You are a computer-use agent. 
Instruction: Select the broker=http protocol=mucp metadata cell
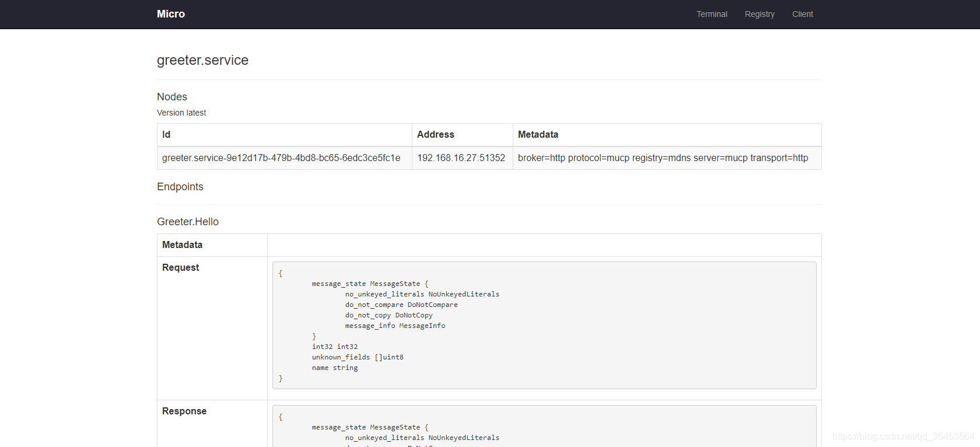[667, 158]
